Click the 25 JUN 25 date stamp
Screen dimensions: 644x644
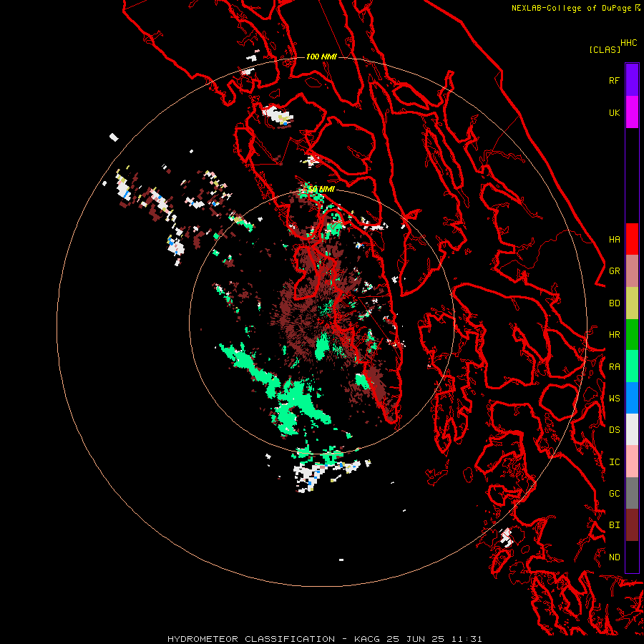(416, 639)
